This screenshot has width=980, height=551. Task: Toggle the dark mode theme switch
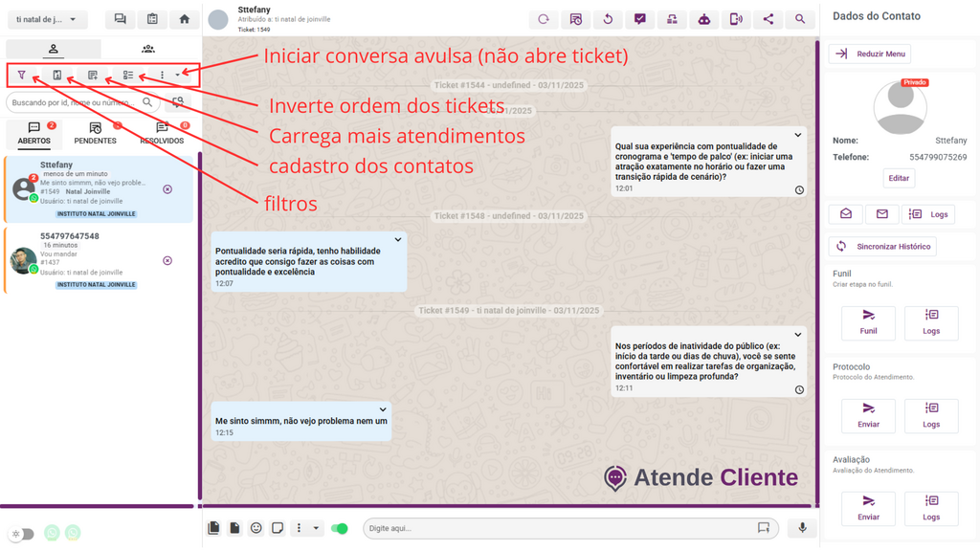click(22, 534)
